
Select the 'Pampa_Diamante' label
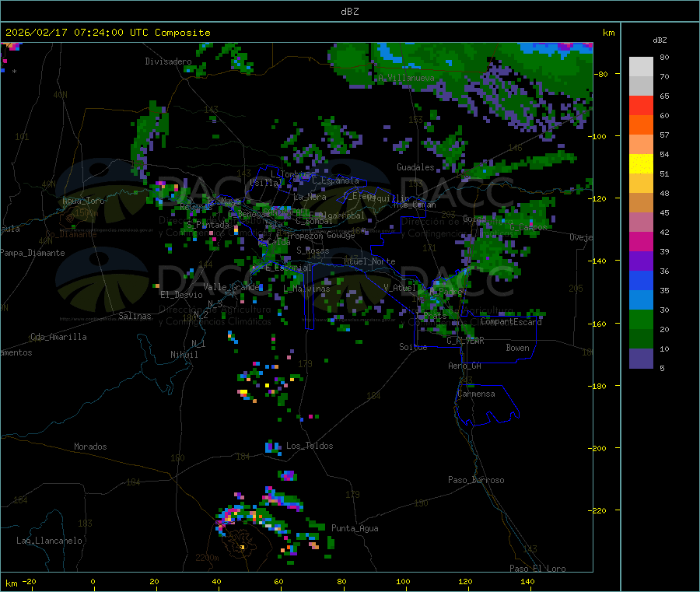33,253
